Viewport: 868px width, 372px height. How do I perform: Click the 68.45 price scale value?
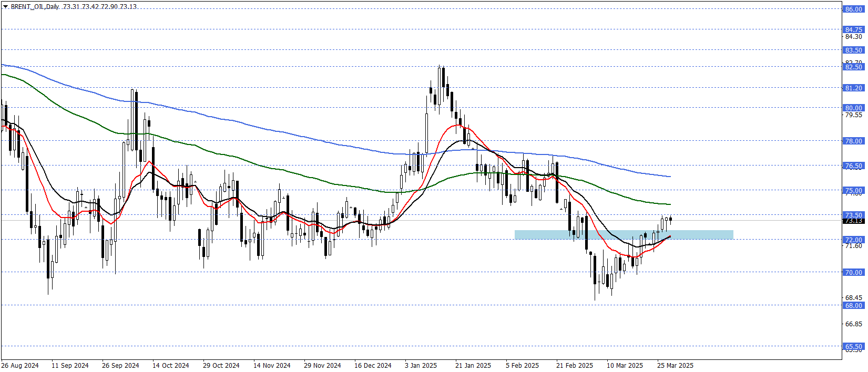click(x=854, y=298)
